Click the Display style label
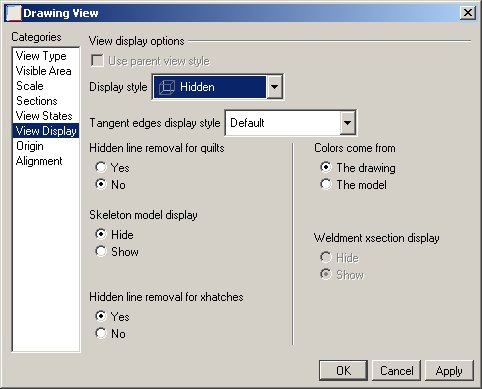482x389 pixels. click(x=118, y=87)
